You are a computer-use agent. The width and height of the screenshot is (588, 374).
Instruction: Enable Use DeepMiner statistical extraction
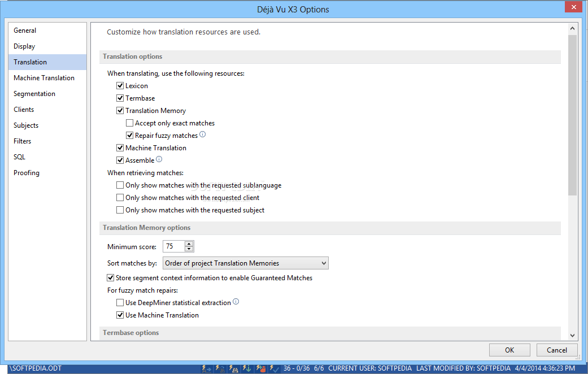click(x=120, y=302)
